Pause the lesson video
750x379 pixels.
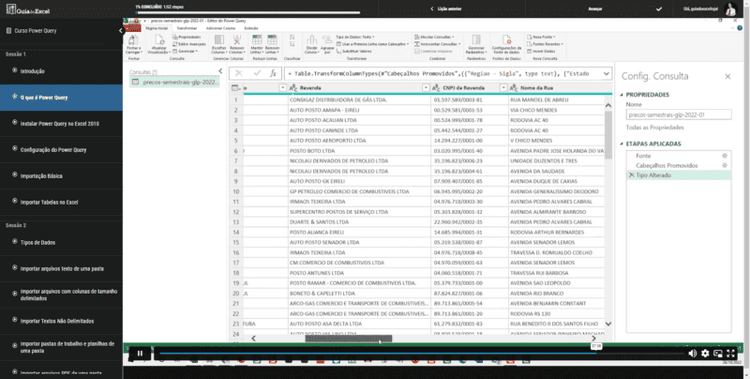[140, 353]
